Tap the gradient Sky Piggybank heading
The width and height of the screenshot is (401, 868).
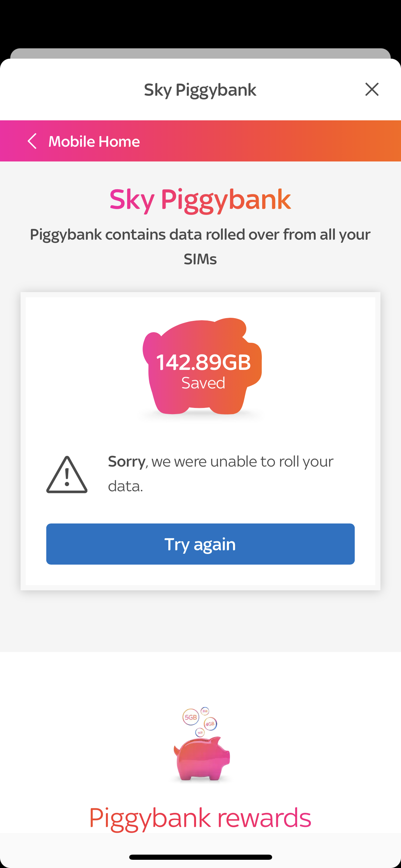[x=200, y=200]
